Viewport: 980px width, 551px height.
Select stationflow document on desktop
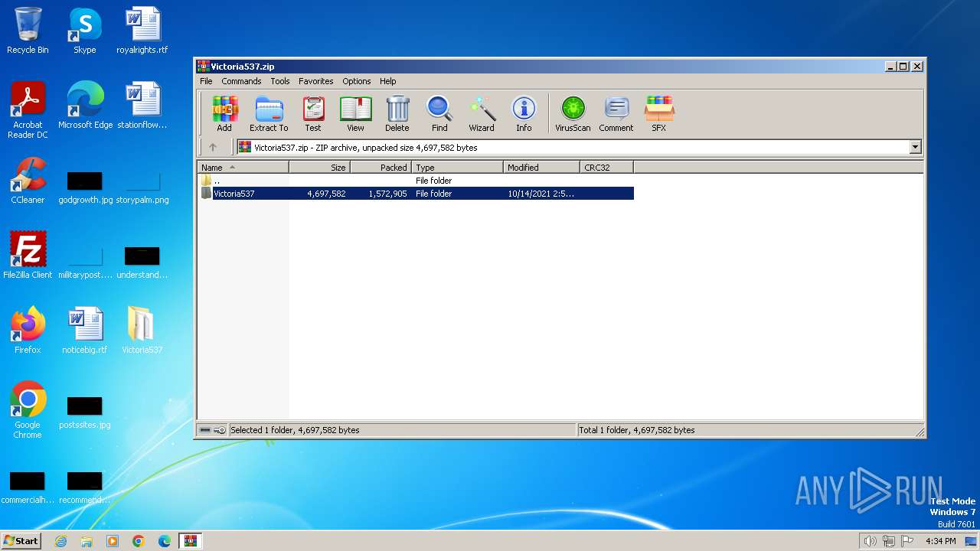tap(142, 106)
